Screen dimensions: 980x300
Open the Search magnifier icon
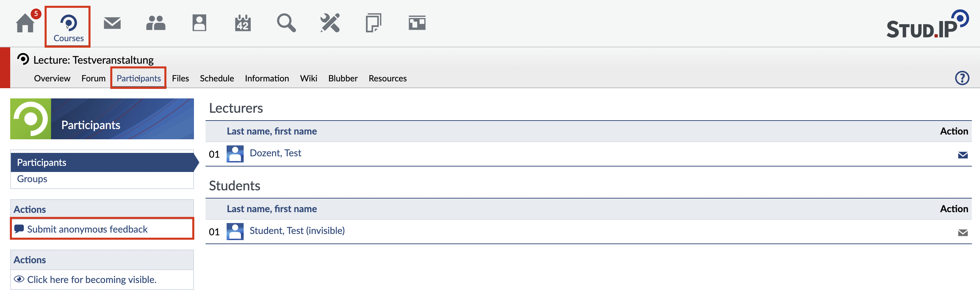(x=286, y=23)
